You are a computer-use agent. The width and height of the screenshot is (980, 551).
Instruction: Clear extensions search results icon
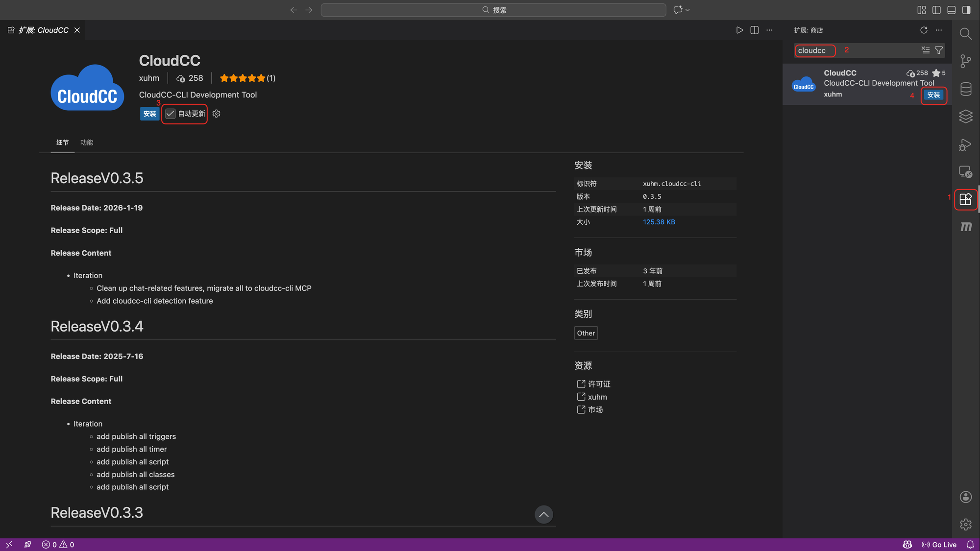point(925,50)
